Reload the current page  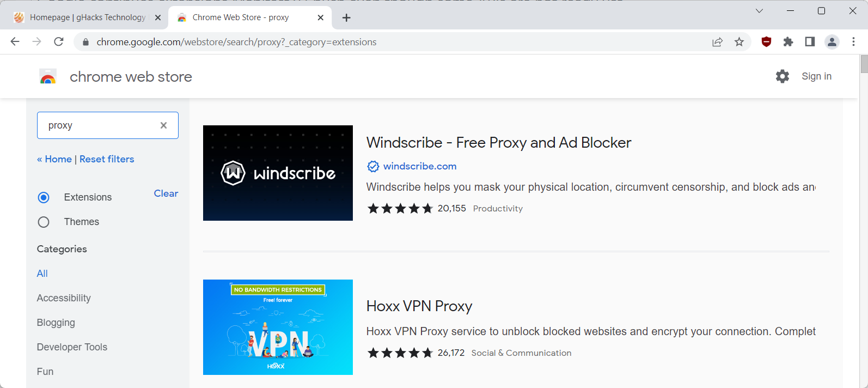pyautogui.click(x=59, y=42)
